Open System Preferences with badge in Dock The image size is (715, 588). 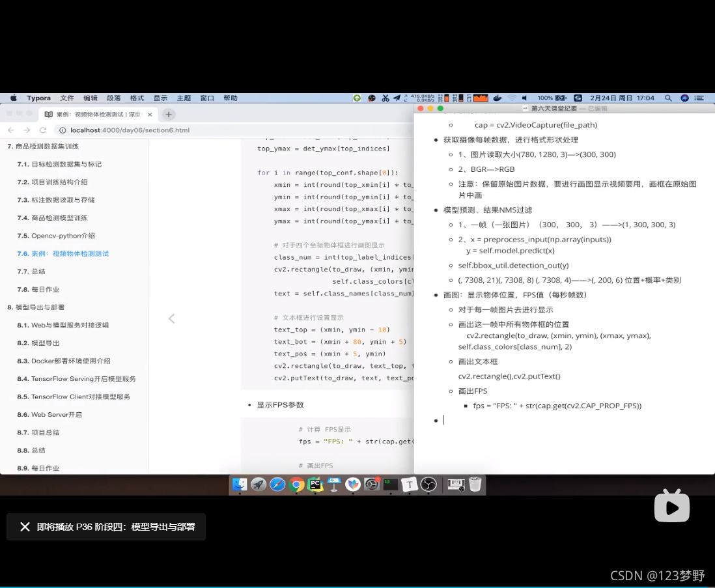tap(372, 484)
